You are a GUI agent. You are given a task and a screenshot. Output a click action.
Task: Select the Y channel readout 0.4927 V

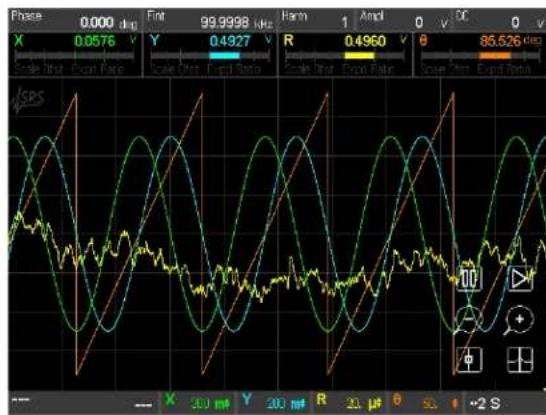pos(210,41)
